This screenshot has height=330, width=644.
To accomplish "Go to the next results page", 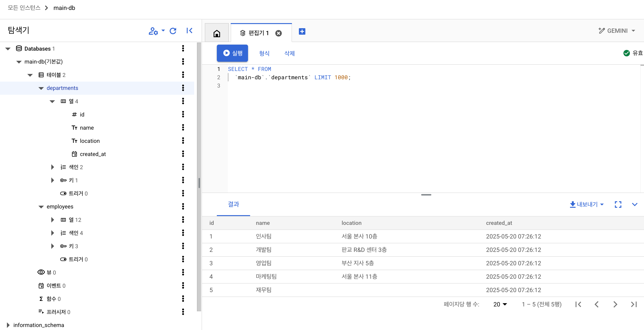I will 615,304.
